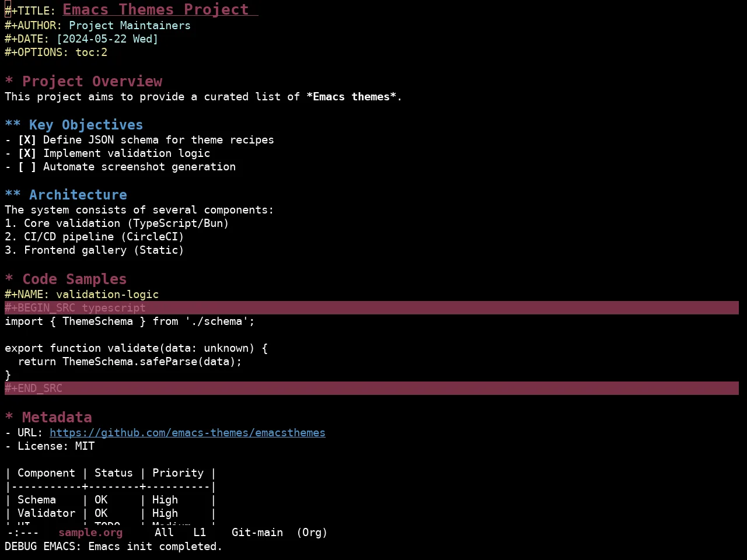Collapse the Code Samples heading
Viewport: 747px width, 560px height.
point(9,279)
